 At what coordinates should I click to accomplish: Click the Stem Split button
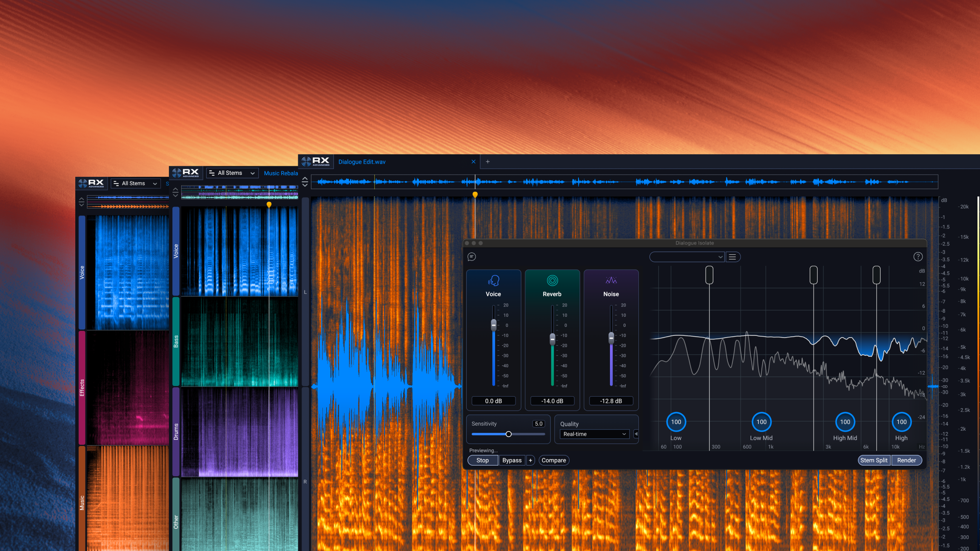click(x=874, y=460)
